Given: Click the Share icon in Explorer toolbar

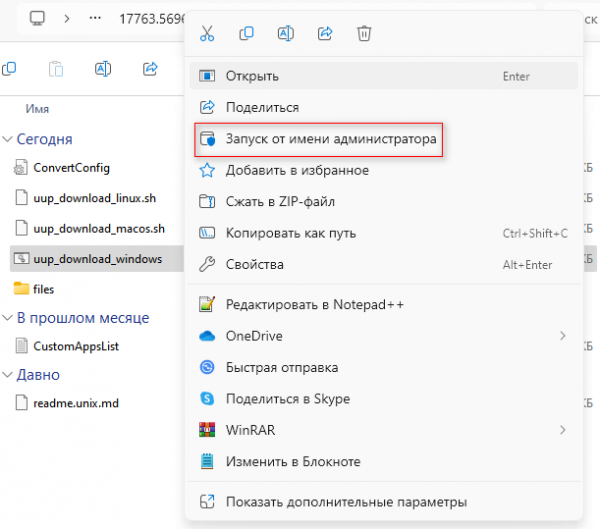Looking at the screenshot, I should click(150, 69).
